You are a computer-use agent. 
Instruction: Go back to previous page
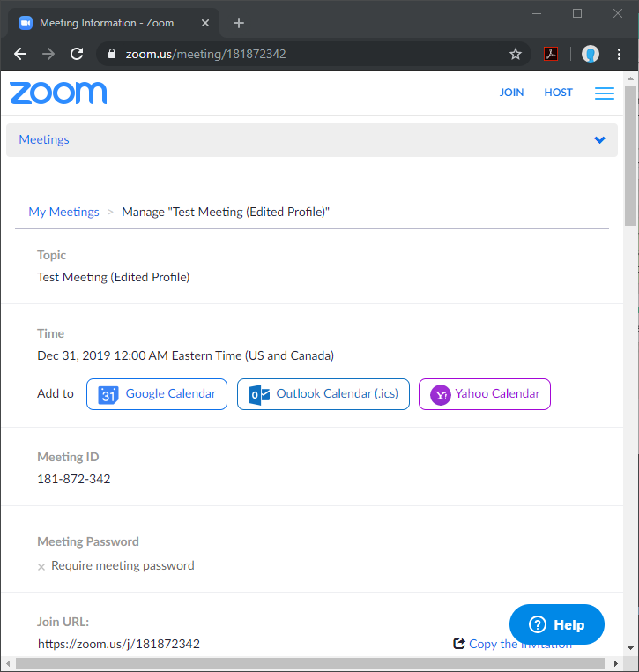(x=20, y=54)
